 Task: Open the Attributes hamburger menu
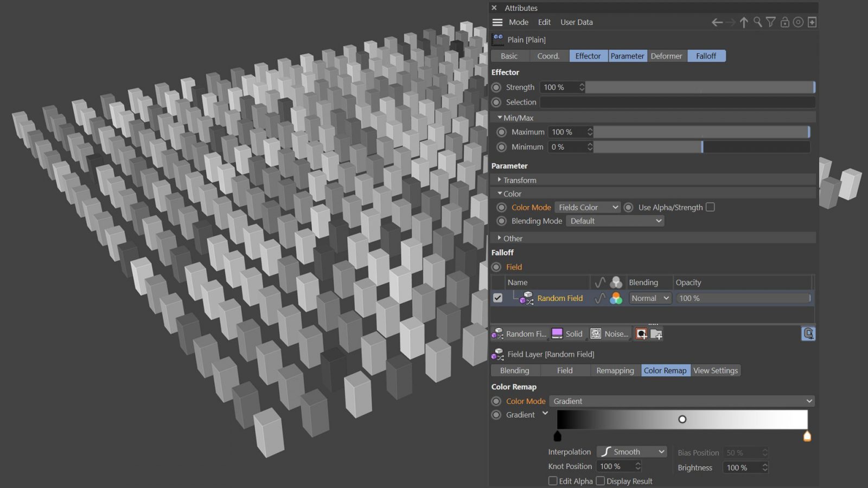point(497,22)
